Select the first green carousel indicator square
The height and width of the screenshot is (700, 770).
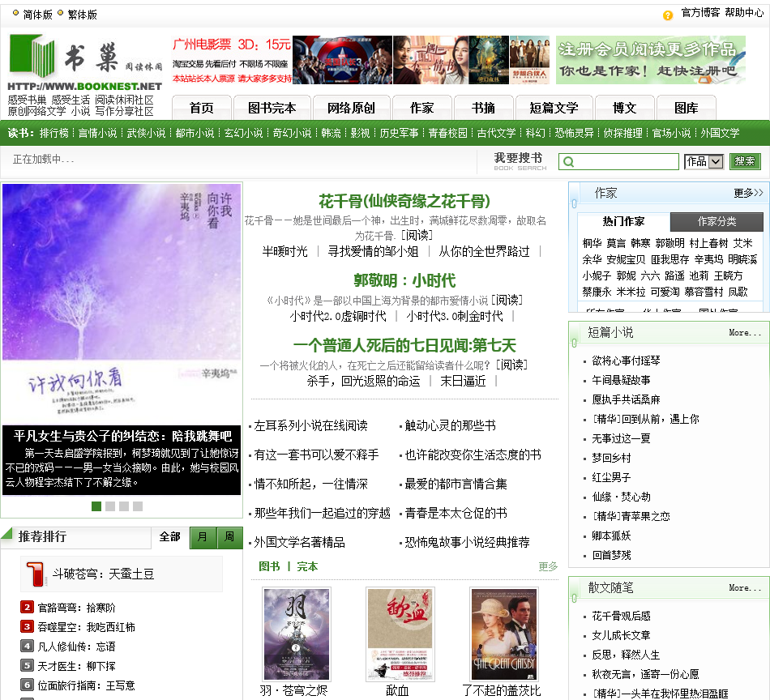tap(96, 506)
